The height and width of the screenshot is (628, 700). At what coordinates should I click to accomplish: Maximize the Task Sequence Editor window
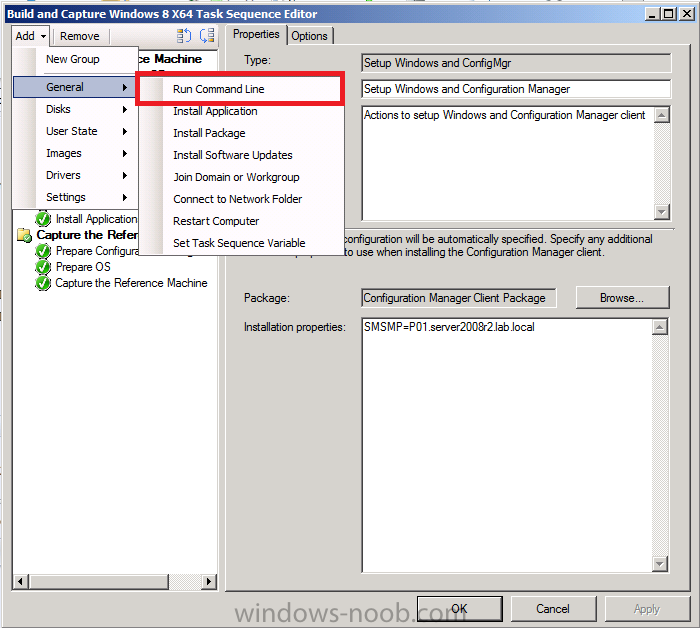click(669, 14)
